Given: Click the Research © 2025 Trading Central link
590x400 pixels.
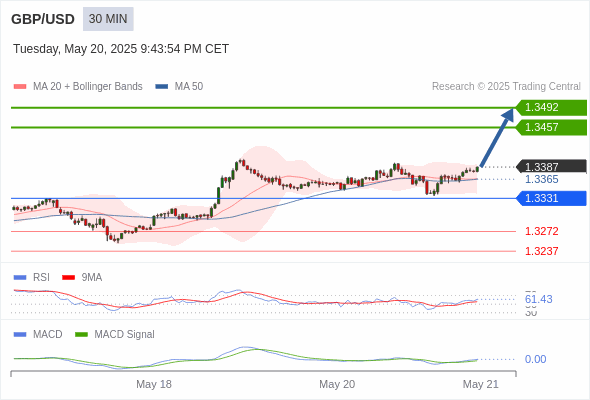Looking at the screenshot, I should click(506, 87).
